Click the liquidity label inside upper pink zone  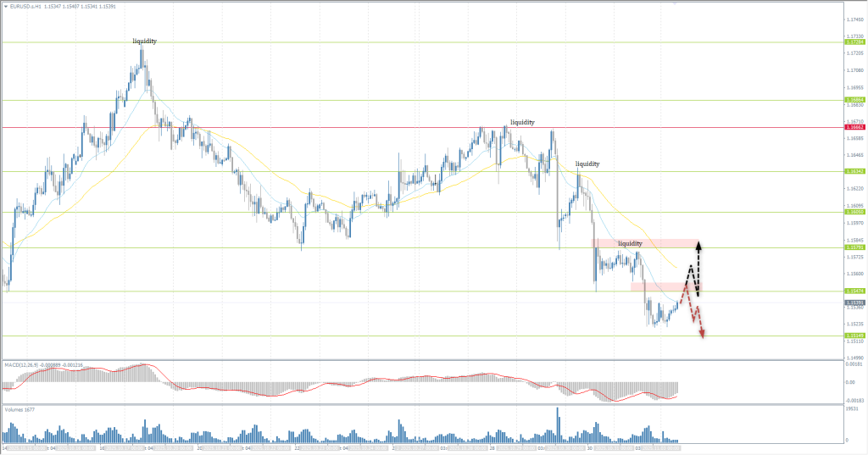coord(630,243)
